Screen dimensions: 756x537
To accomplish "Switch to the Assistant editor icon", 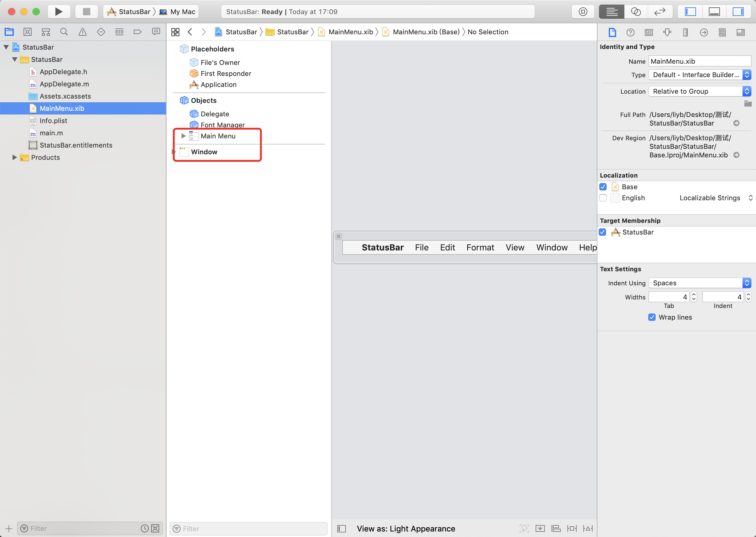I will coord(635,12).
